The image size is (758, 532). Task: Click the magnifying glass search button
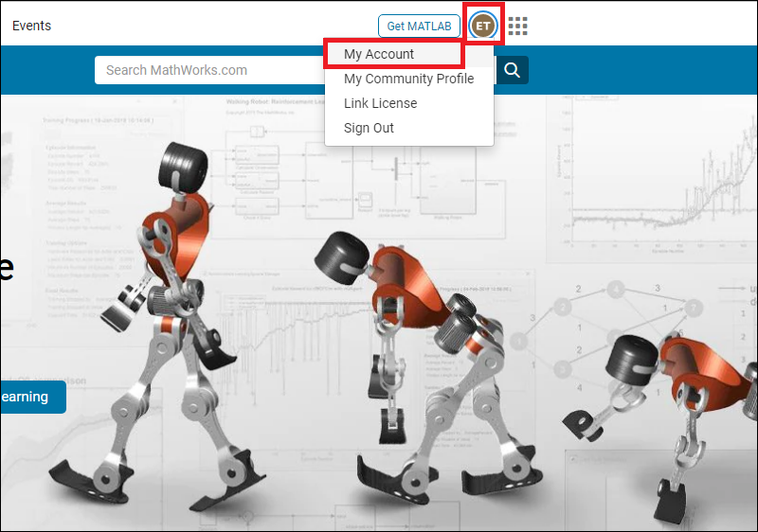pos(513,70)
